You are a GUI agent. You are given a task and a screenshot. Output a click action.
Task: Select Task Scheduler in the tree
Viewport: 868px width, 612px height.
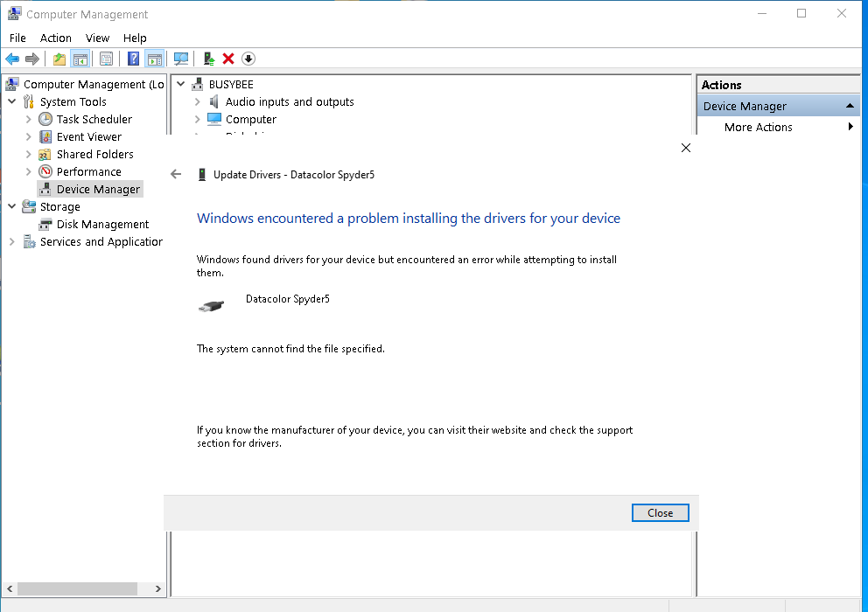[94, 119]
